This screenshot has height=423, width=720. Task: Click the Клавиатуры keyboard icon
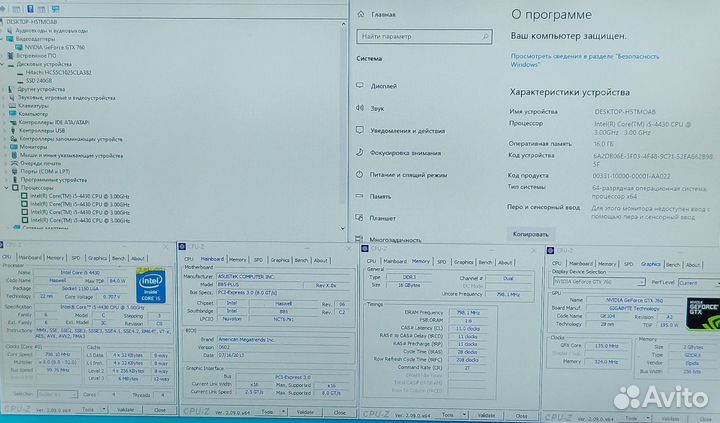coord(12,106)
